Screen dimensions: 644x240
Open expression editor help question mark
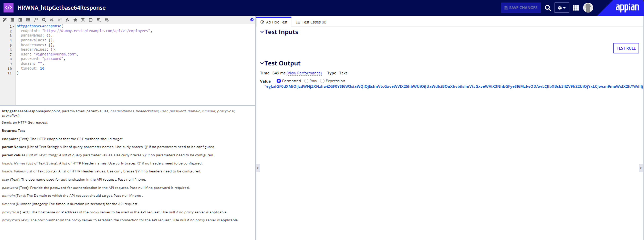(252, 20)
